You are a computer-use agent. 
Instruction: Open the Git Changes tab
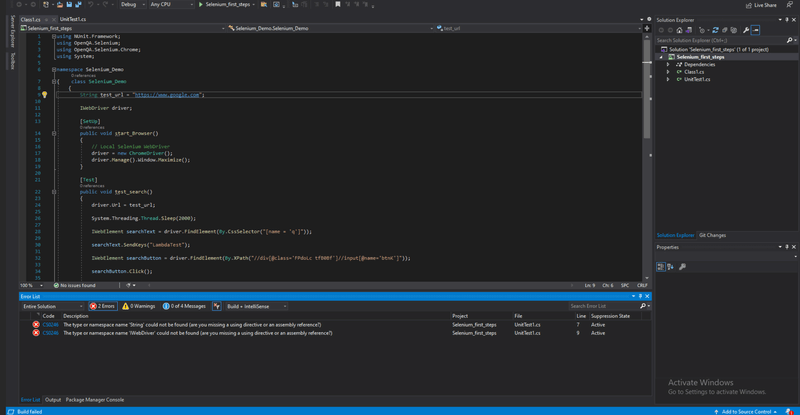point(712,235)
